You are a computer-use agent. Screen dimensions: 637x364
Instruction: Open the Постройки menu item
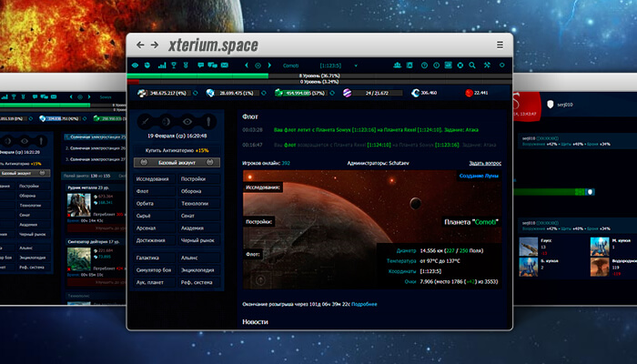199,178
